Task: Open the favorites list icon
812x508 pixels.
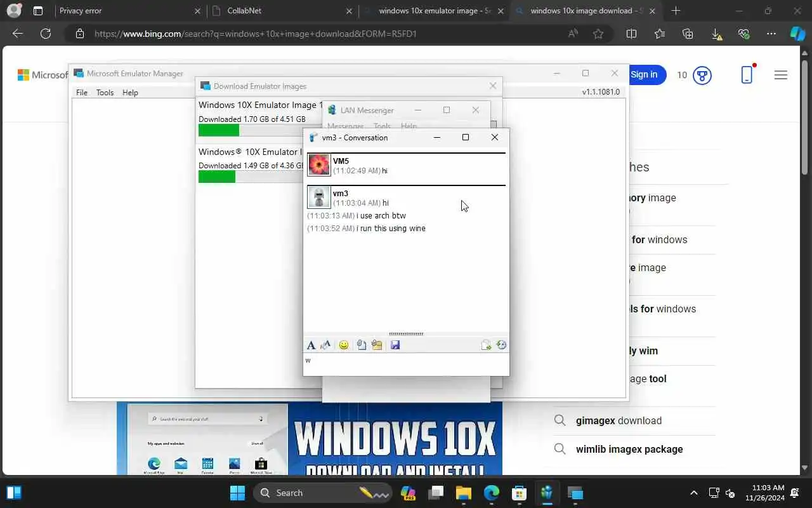Action: point(660,34)
